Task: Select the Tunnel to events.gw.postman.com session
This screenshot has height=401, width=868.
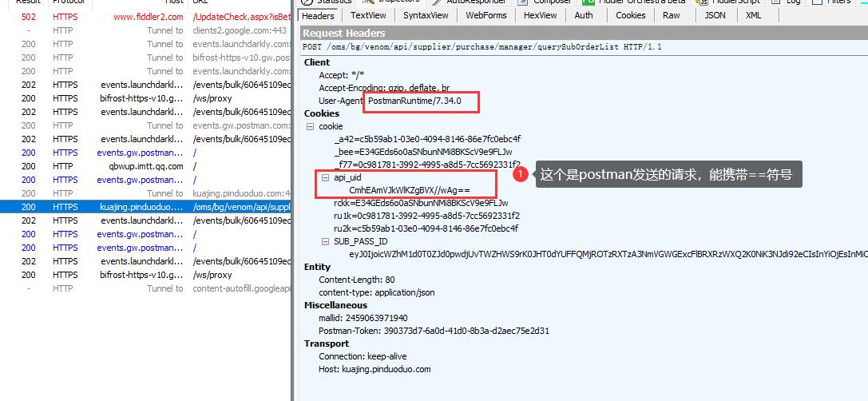Action: (145, 125)
